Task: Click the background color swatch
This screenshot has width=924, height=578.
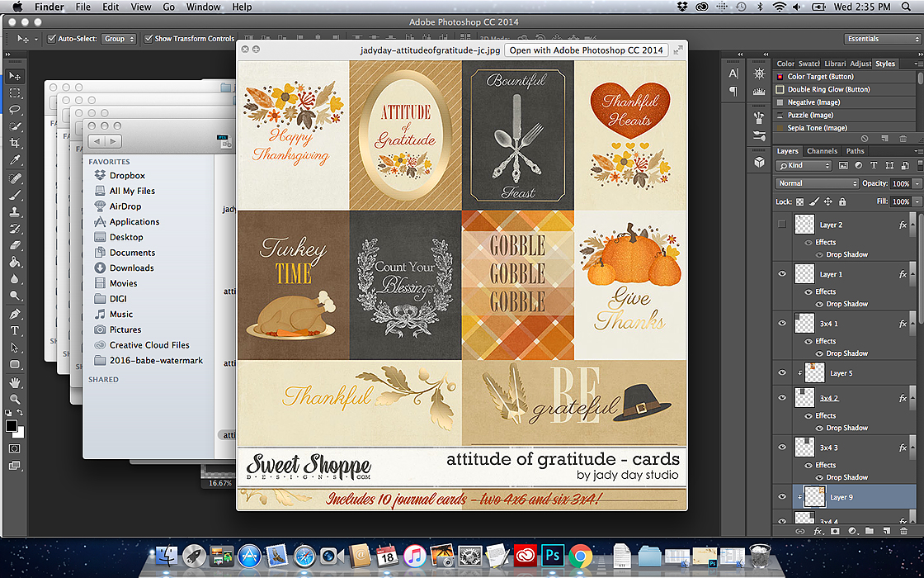Action: point(19,433)
